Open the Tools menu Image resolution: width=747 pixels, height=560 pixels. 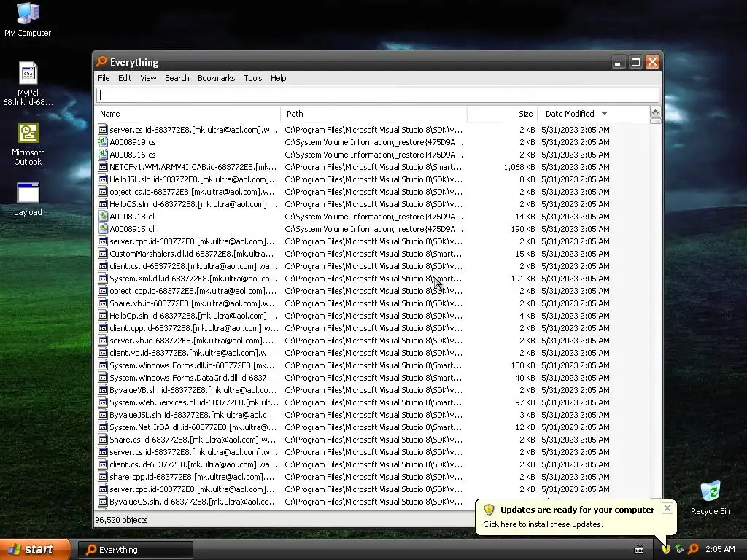point(253,78)
